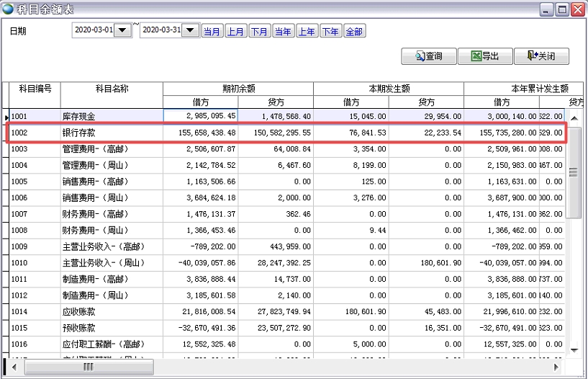The height and width of the screenshot is (379, 588).
Task: Select the 当月 (current month) quick filter
Action: (212, 31)
